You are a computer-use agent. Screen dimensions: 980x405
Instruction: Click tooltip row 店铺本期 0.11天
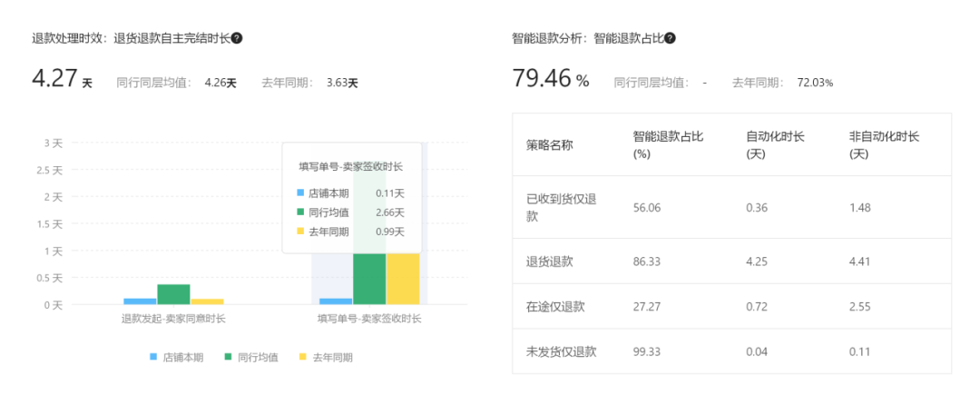(350, 193)
